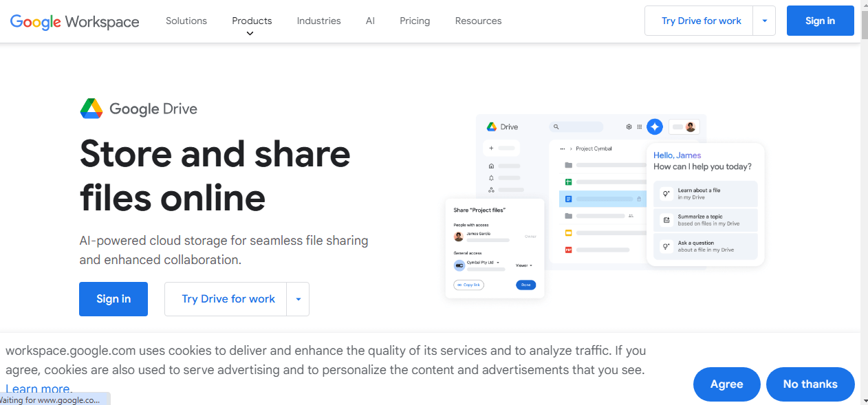Click James Garcia's avatar in share dialog
Screen dimensions: 868x405
[x=459, y=237]
